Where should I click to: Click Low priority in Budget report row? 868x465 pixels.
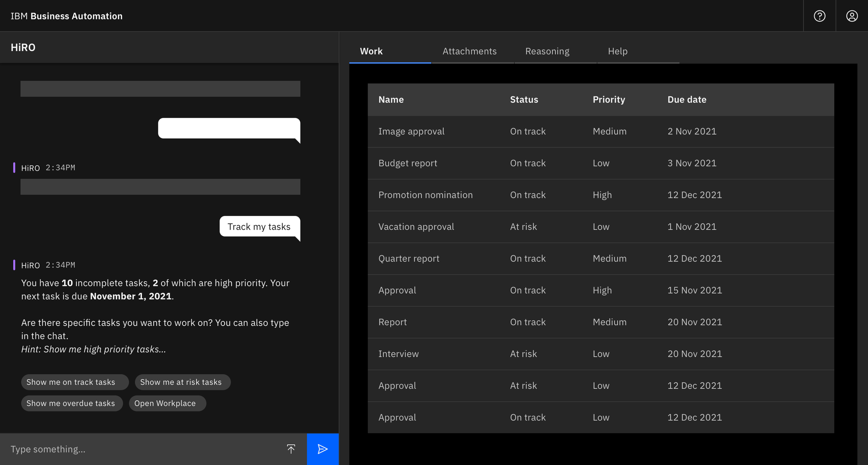click(x=601, y=163)
